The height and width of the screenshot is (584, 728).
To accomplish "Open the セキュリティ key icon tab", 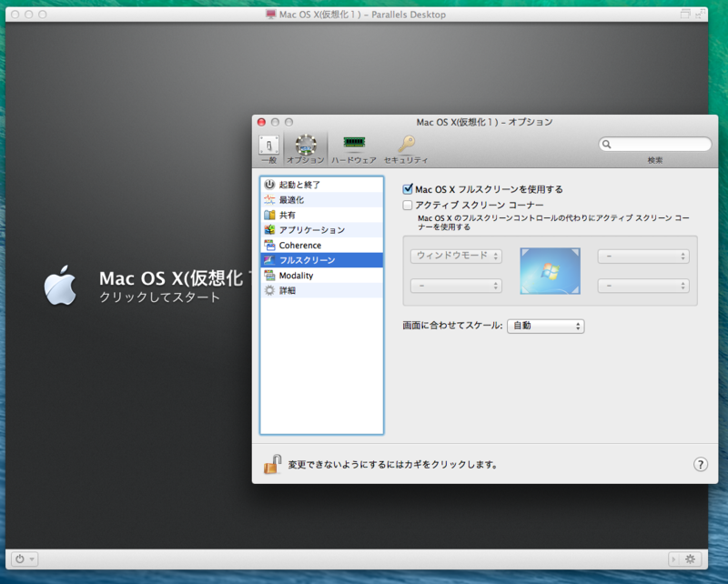I will (406, 149).
